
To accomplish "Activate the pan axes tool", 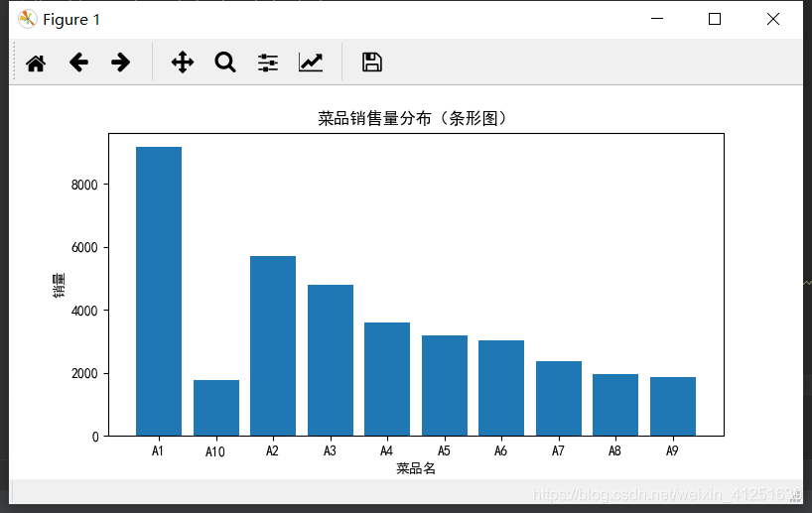I will point(183,63).
